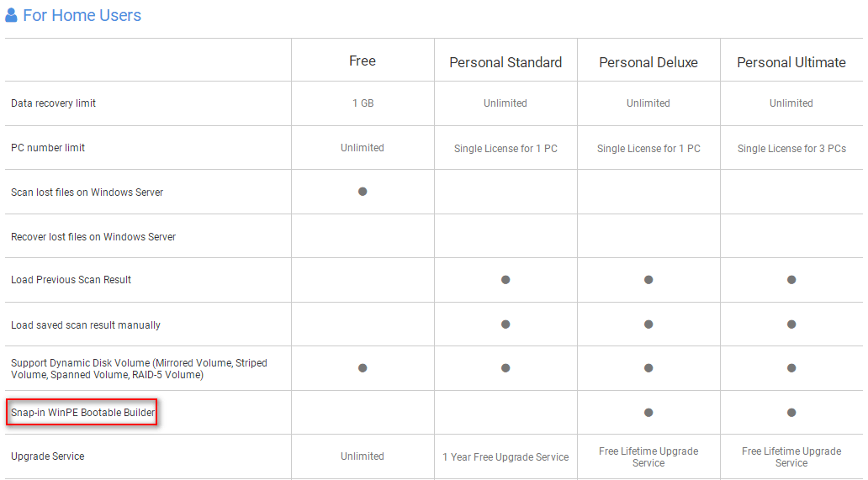Click Personal Ultimate dot for WinPE Bootable Builder
Viewport: 868px width, 480px height.
pos(791,413)
